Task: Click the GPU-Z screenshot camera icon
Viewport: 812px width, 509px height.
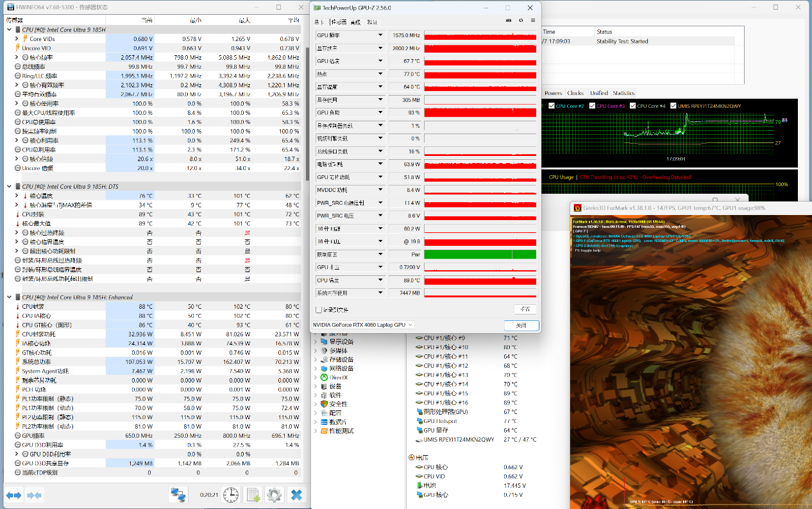Action: [509, 21]
